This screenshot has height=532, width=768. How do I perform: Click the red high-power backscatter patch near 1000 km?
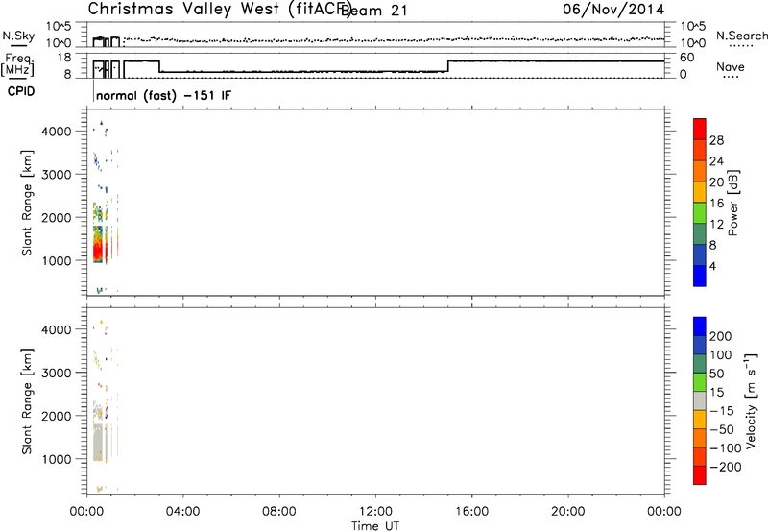click(98, 250)
